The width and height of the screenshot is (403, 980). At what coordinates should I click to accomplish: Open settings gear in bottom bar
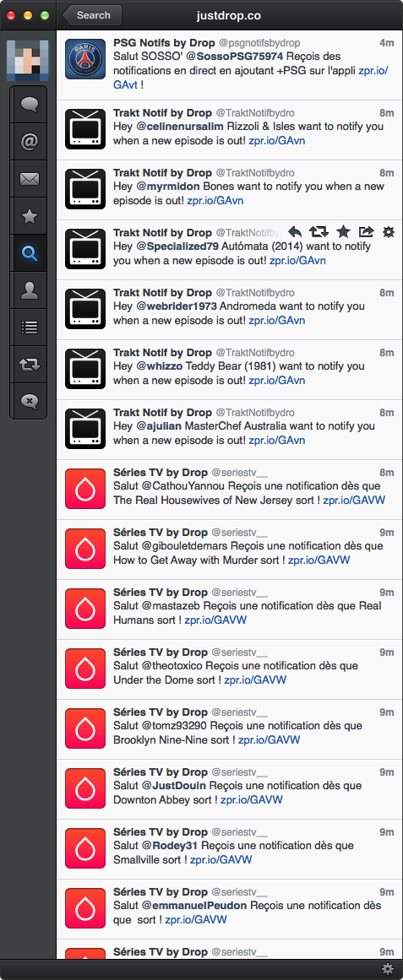(388, 969)
